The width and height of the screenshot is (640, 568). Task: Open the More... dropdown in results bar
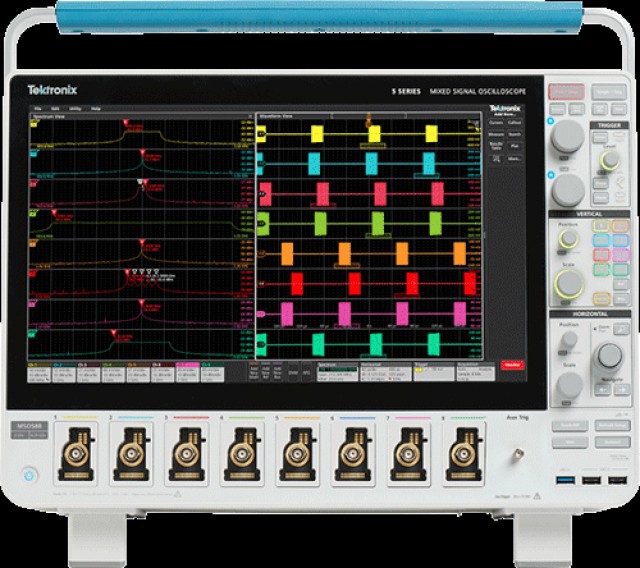click(514, 158)
